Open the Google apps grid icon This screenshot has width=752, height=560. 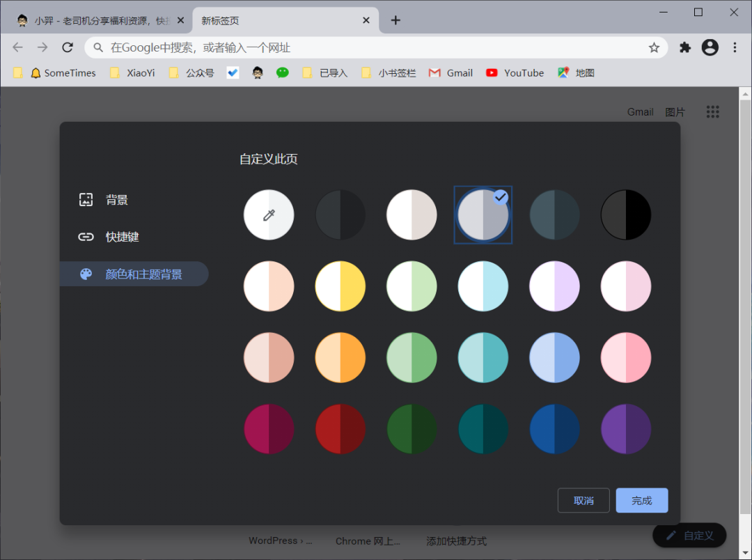click(x=712, y=111)
